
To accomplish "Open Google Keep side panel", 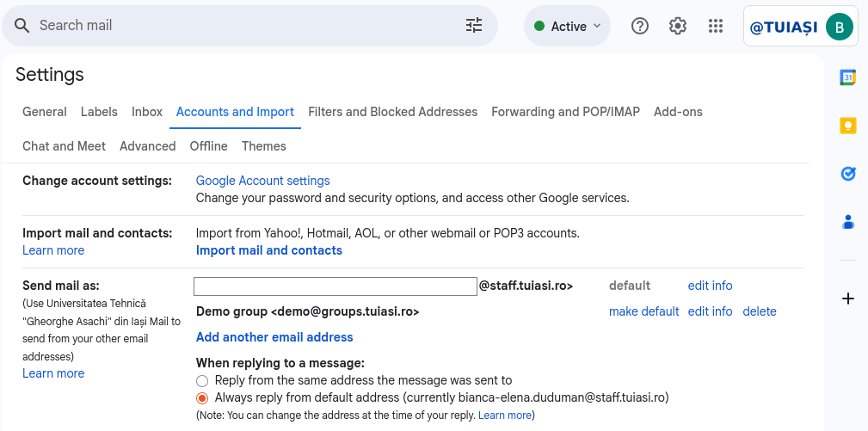I will [x=847, y=126].
